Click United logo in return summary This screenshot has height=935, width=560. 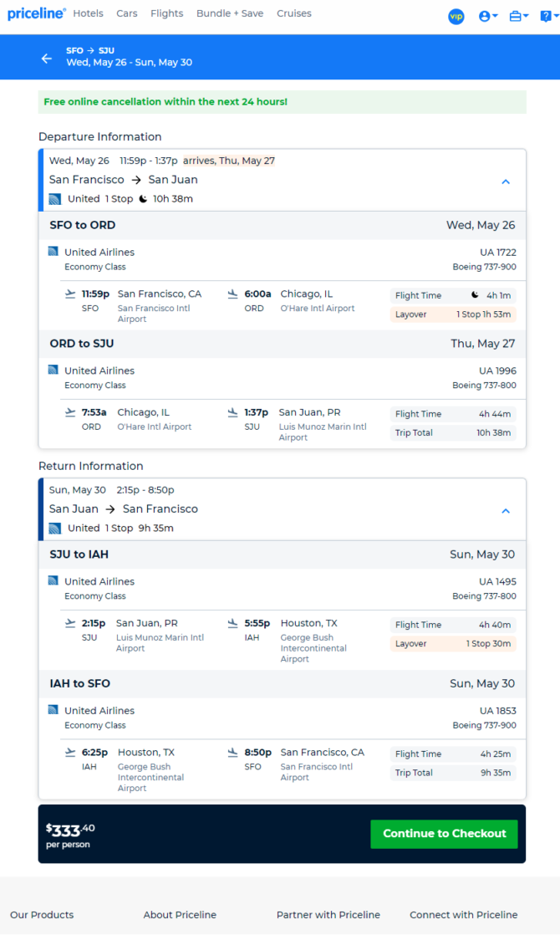[x=55, y=529]
